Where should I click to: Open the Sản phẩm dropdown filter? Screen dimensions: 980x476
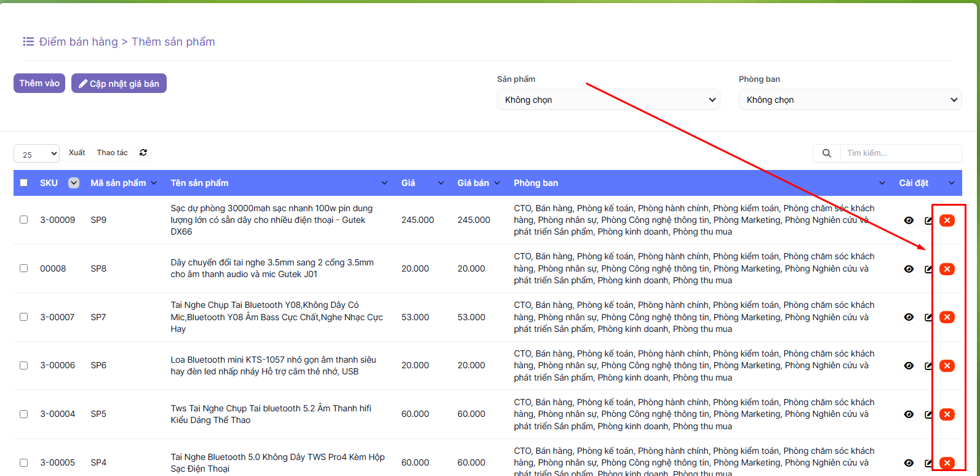[x=608, y=100]
